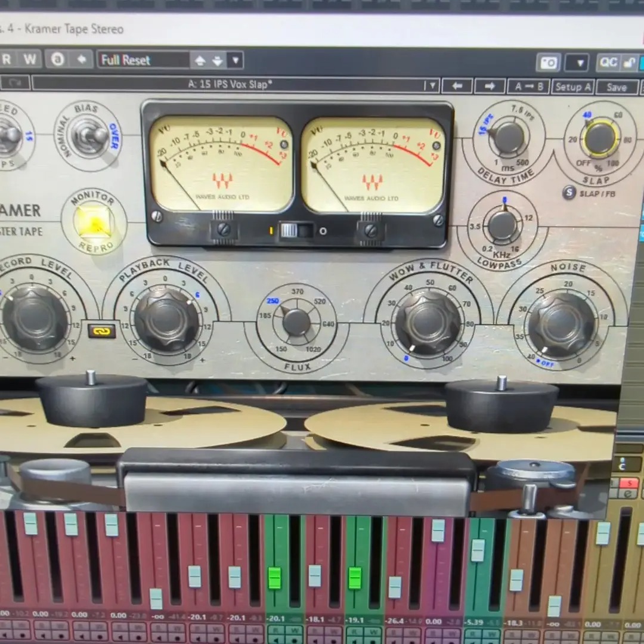
Task: Click the fader on the -26.4 channel
Action: 395,587
